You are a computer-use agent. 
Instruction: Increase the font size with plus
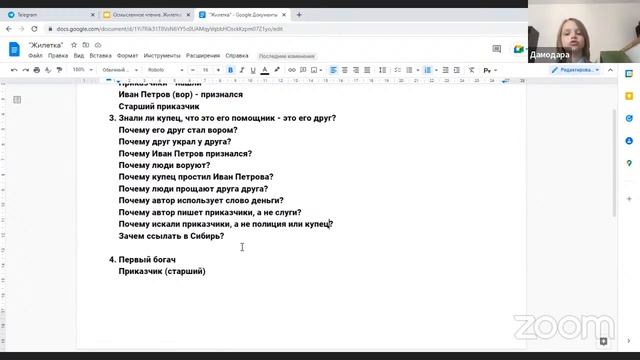[x=218, y=70]
